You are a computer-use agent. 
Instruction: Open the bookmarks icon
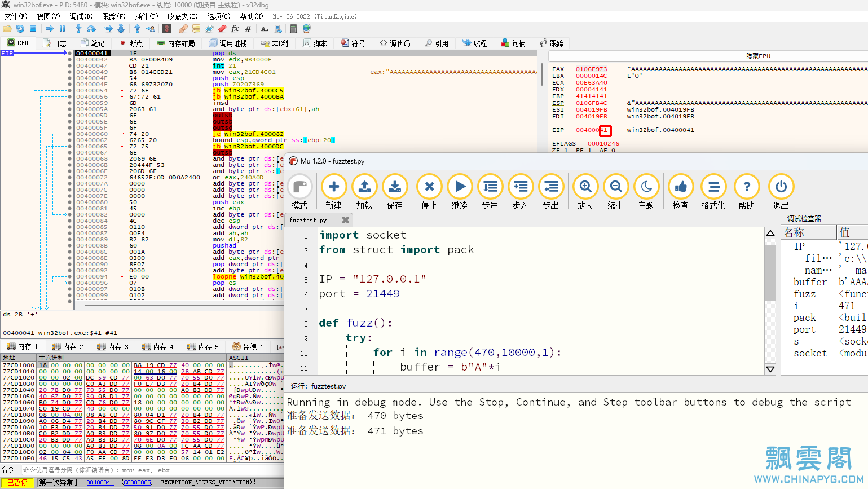click(x=222, y=28)
